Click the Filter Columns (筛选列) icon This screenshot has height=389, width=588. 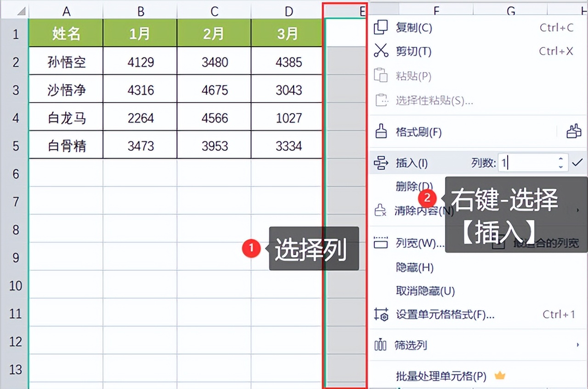click(381, 345)
